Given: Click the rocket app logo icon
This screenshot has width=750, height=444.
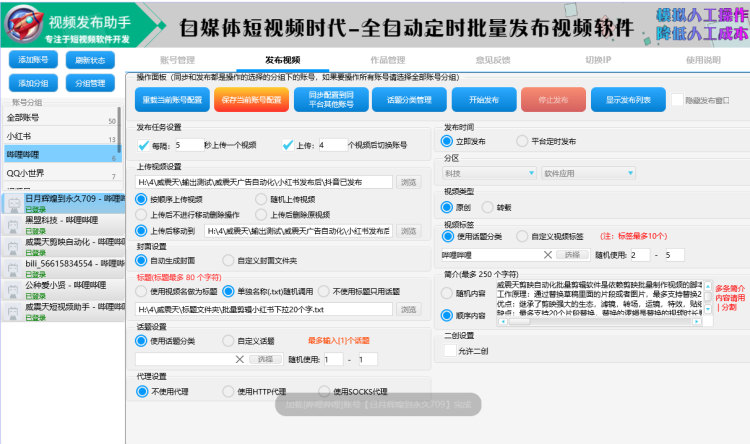Looking at the screenshot, I should point(24,23).
